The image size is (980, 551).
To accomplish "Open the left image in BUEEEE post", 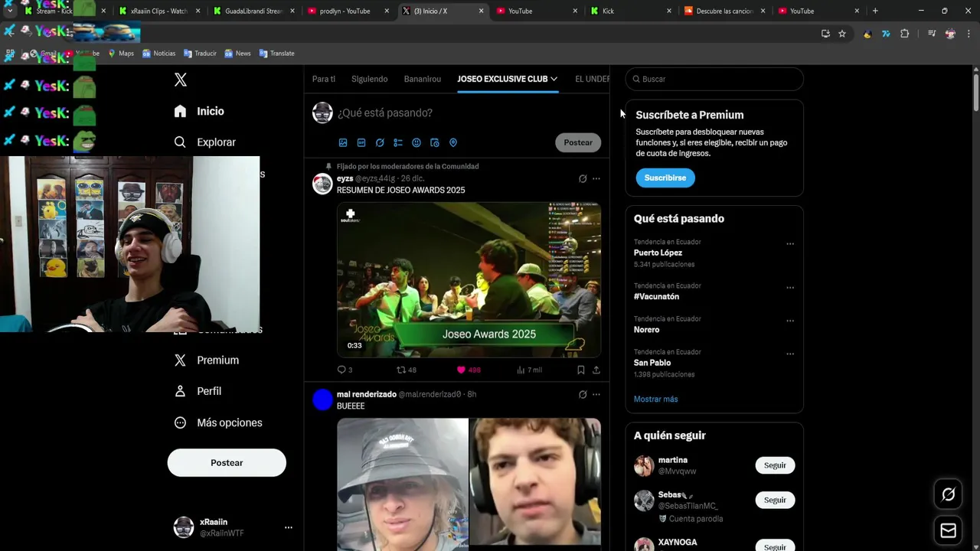I will pyautogui.click(x=403, y=484).
